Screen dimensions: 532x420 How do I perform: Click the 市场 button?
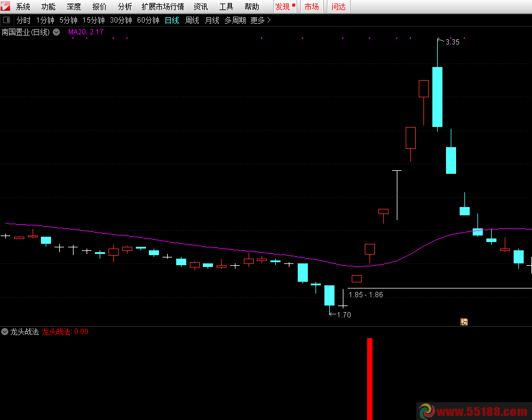pyautogui.click(x=311, y=7)
